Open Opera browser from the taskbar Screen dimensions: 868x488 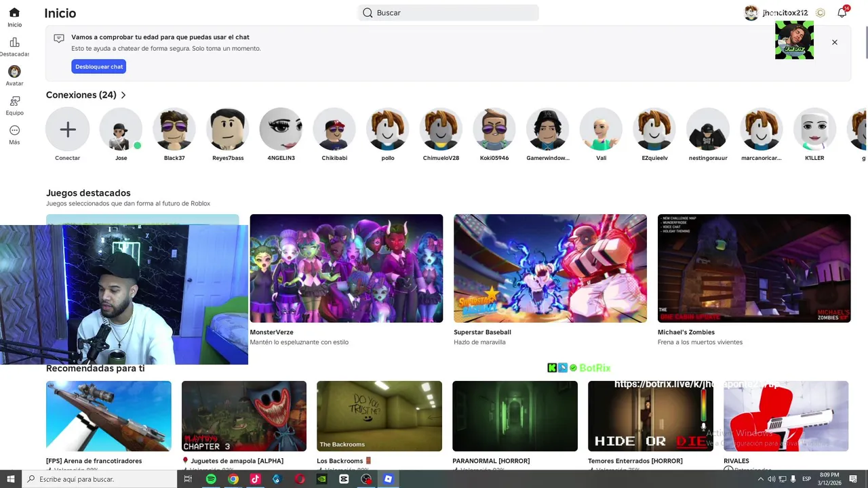(x=300, y=479)
